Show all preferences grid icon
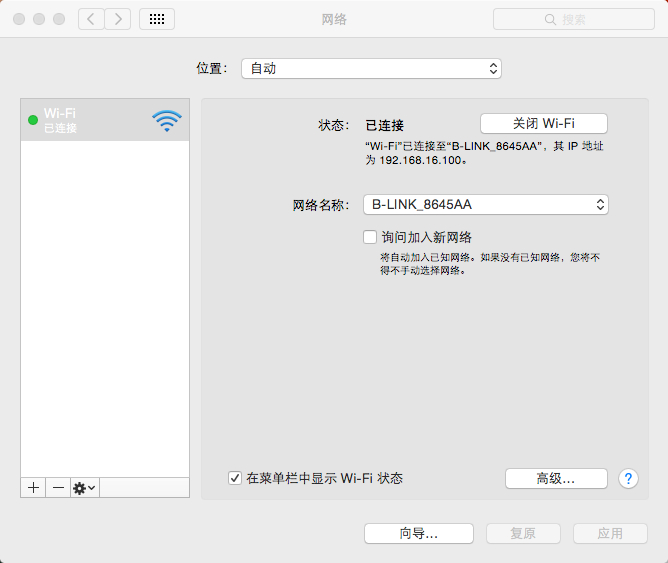 (157, 19)
